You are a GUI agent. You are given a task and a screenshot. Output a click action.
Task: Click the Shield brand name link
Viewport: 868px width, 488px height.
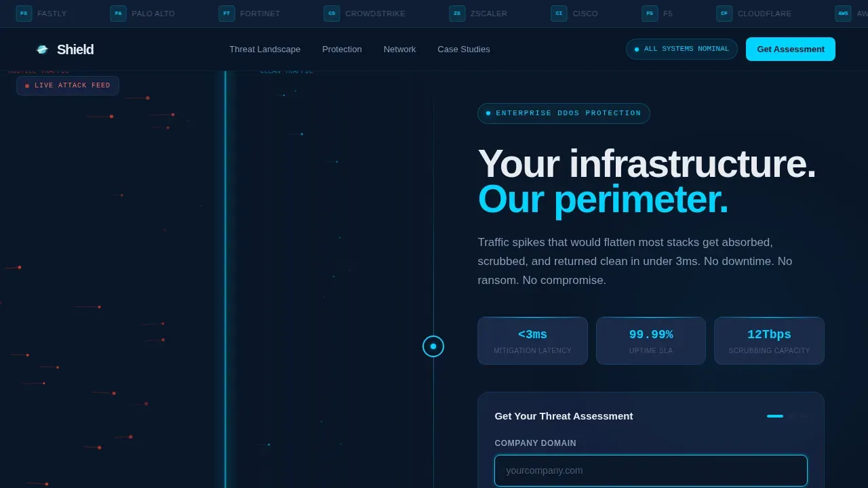pyautogui.click(x=75, y=49)
